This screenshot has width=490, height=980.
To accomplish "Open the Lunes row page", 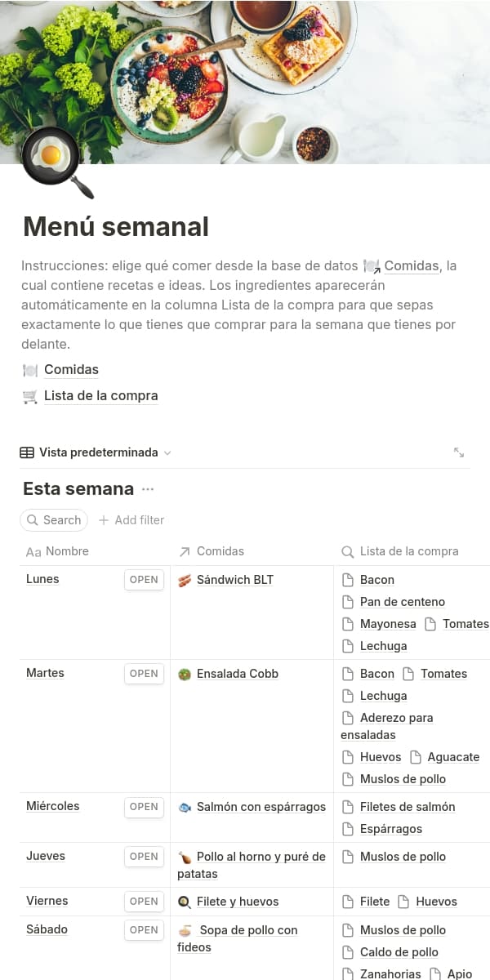I will [144, 580].
